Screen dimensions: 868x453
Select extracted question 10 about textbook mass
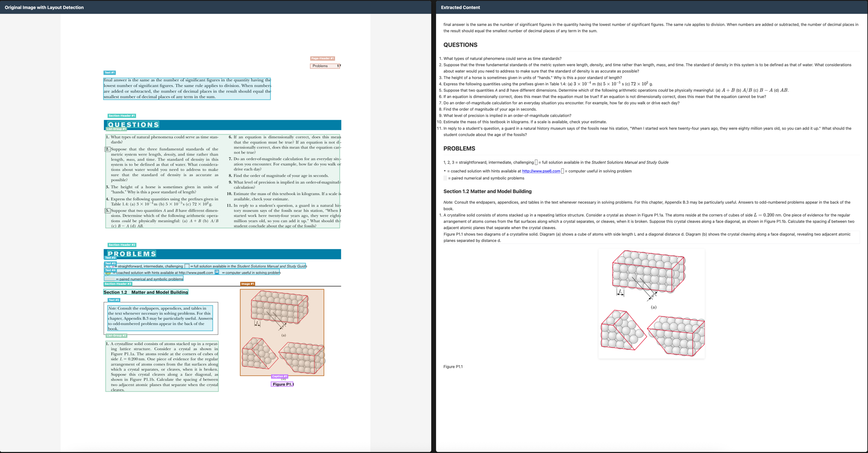pyautogui.click(x=525, y=122)
